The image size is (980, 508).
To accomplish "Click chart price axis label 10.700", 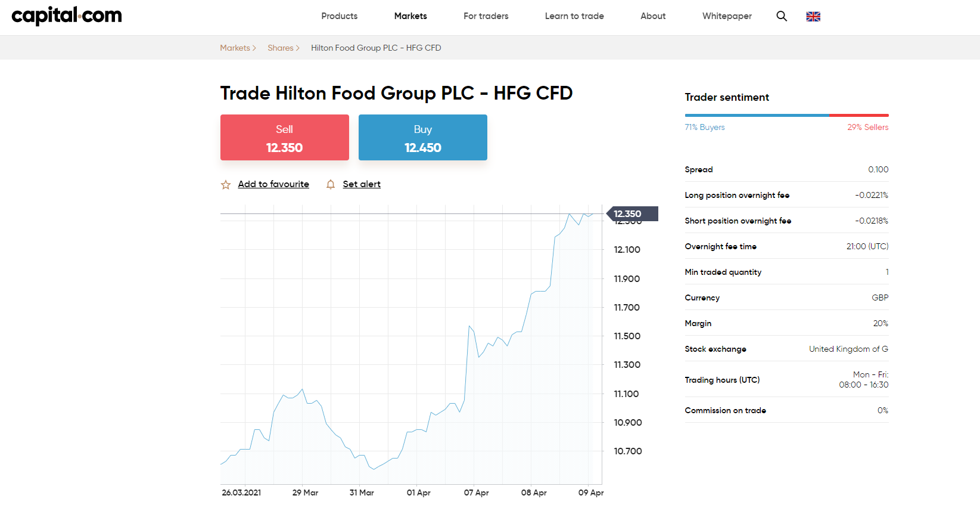I will [628, 451].
